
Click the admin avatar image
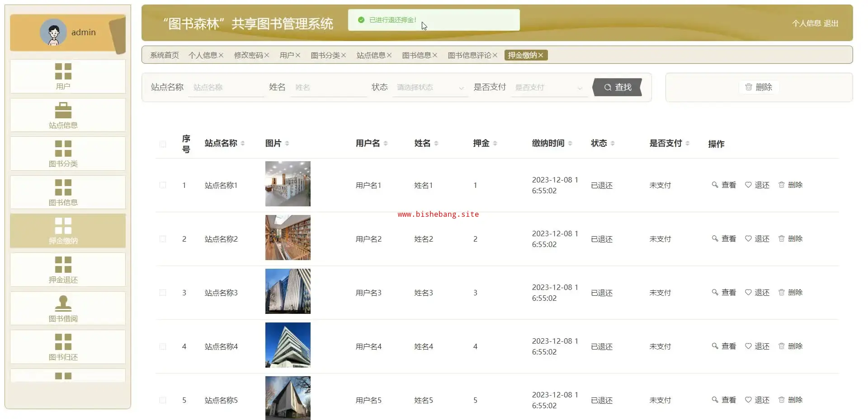tap(53, 32)
